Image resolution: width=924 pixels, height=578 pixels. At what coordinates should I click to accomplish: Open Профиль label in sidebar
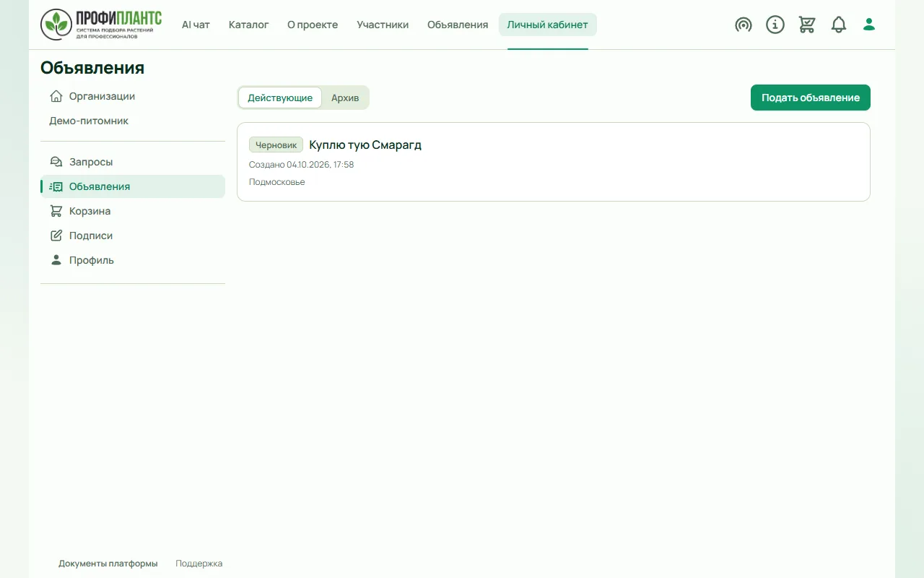92,260
